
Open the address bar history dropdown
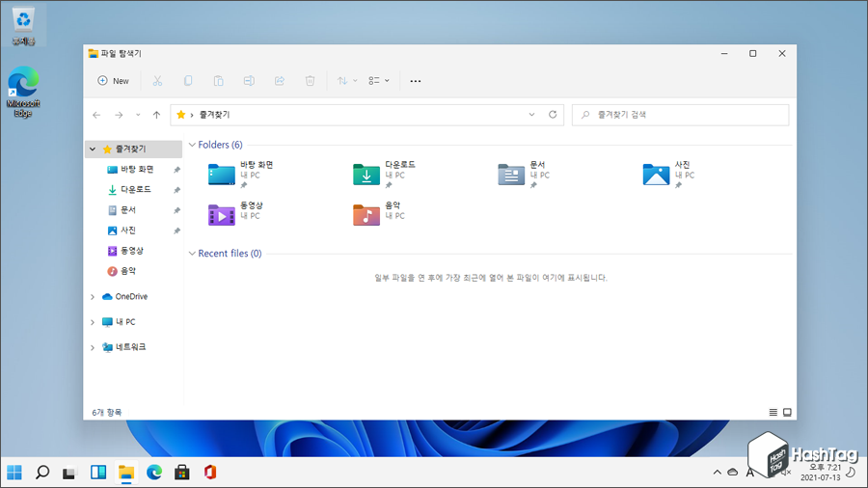[x=532, y=115]
